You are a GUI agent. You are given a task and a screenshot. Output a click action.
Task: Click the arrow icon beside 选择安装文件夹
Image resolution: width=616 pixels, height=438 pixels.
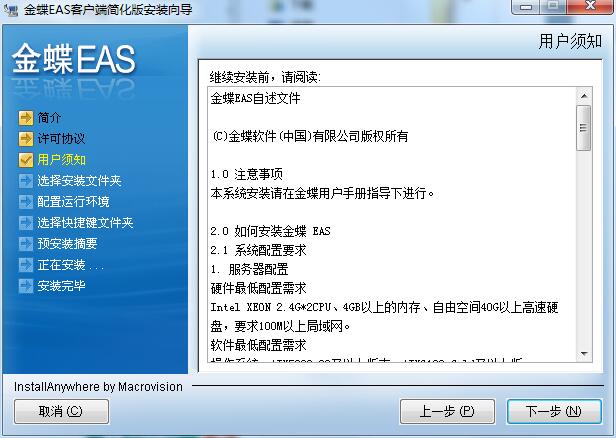26,180
